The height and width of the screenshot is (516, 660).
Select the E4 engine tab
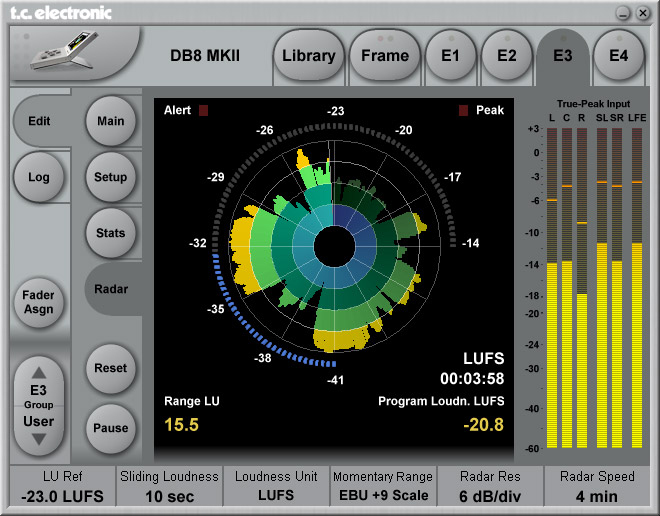(618, 55)
